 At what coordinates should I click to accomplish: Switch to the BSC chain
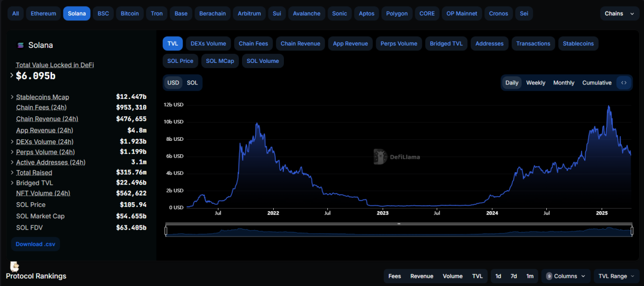(103, 13)
